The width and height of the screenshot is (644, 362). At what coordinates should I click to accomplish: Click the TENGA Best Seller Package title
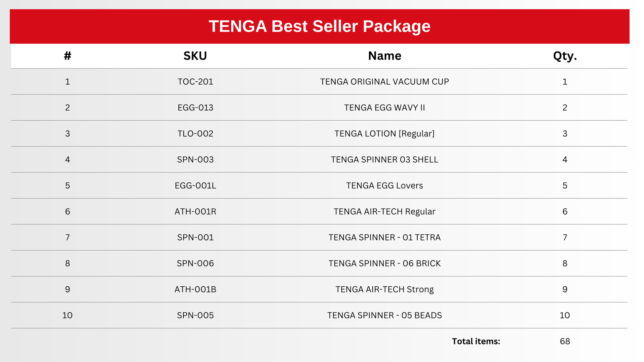pyautogui.click(x=319, y=26)
